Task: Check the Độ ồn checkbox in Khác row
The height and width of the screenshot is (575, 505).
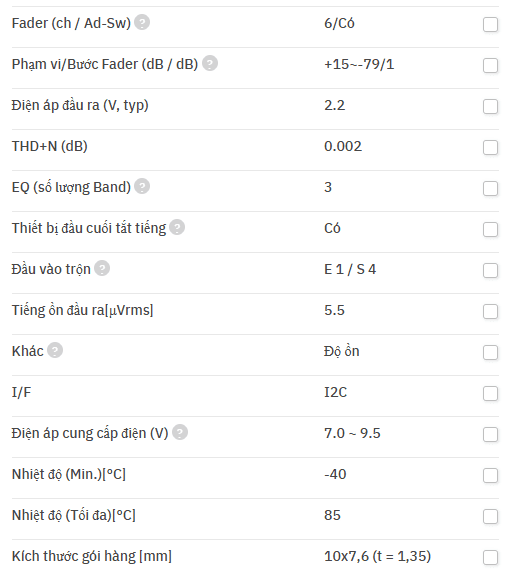Action: point(490,352)
